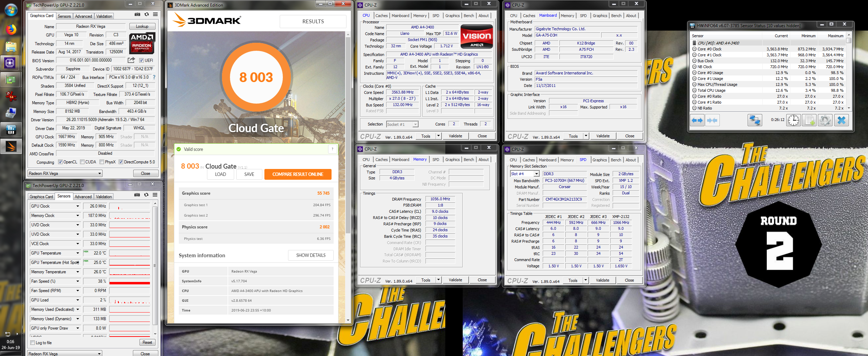Screen dimensions: 868x356
Task: Expand HWiNFO columns with blue outward arrows
Action: click(697, 120)
